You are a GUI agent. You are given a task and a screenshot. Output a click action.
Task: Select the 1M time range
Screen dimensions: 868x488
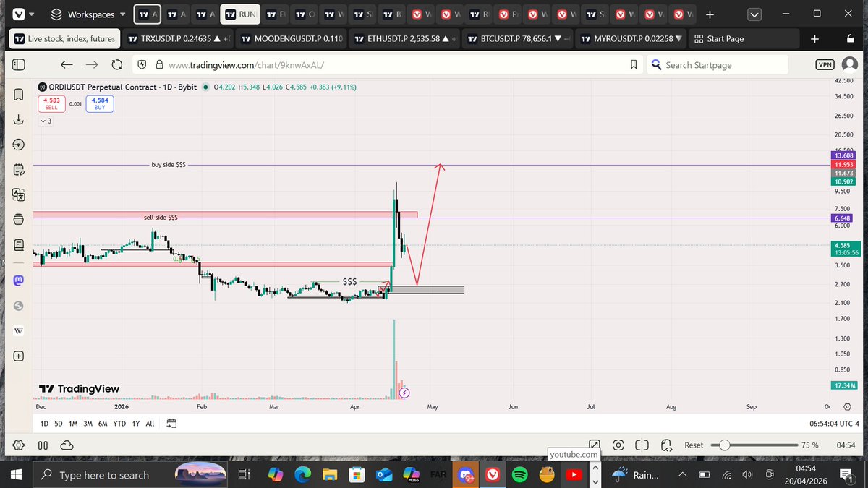[x=73, y=424]
